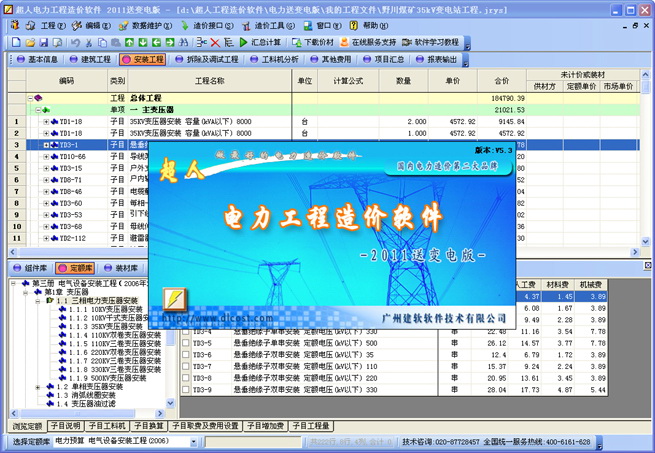This screenshot has width=655, height=453.
Task: Switch to the 建筑工程 section
Action: click(x=90, y=59)
